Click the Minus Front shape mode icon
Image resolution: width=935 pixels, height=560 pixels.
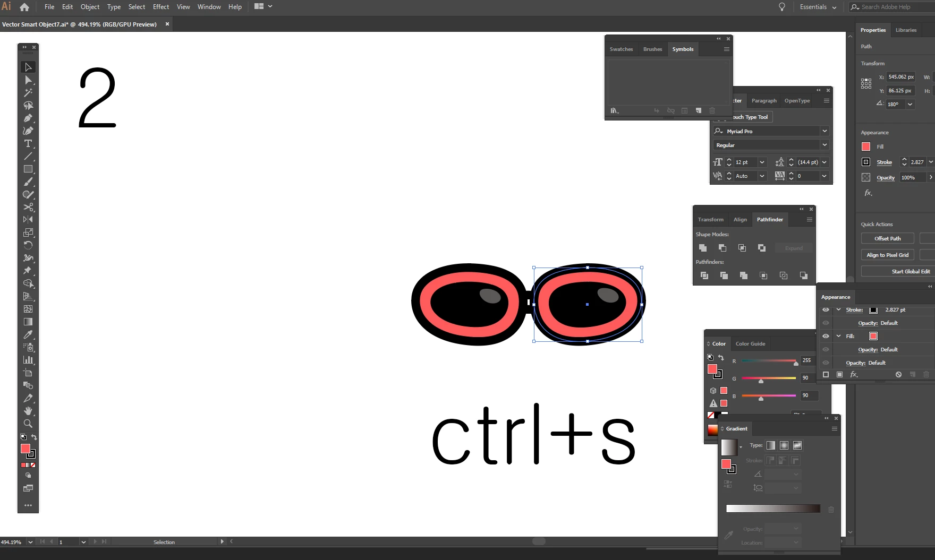coord(722,248)
